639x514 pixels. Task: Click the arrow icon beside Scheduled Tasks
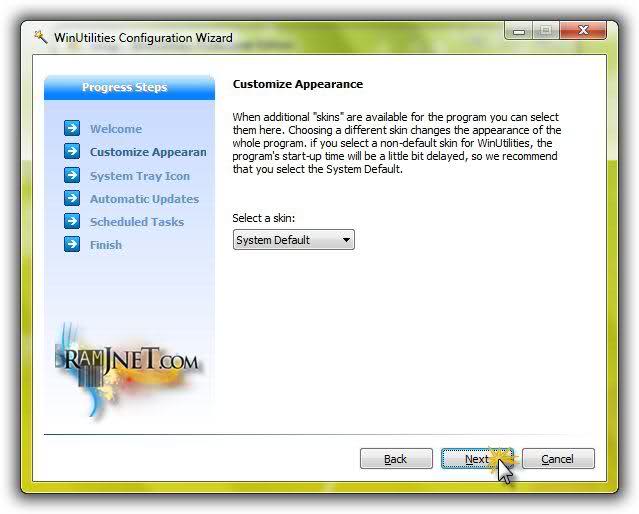pos(71,221)
